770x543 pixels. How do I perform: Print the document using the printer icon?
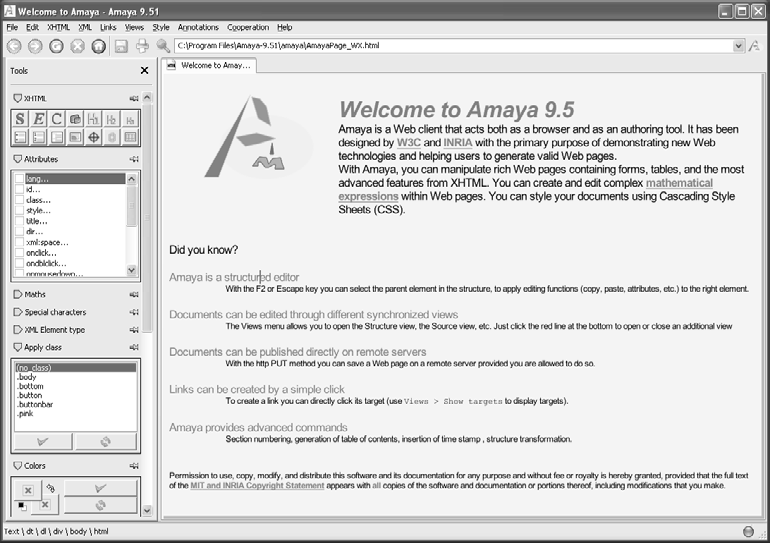142,46
